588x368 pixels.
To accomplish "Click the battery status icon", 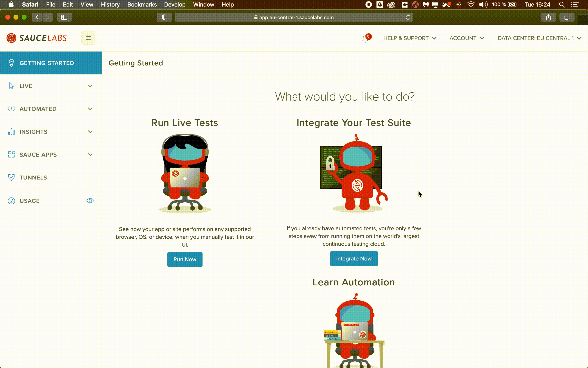I will (x=512, y=5).
